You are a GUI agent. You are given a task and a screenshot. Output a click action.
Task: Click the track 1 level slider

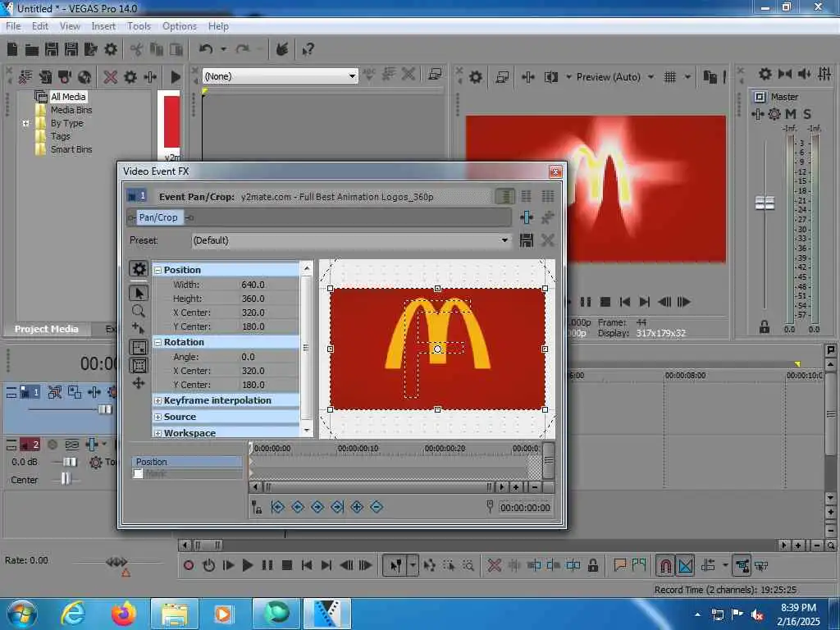click(105, 409)
